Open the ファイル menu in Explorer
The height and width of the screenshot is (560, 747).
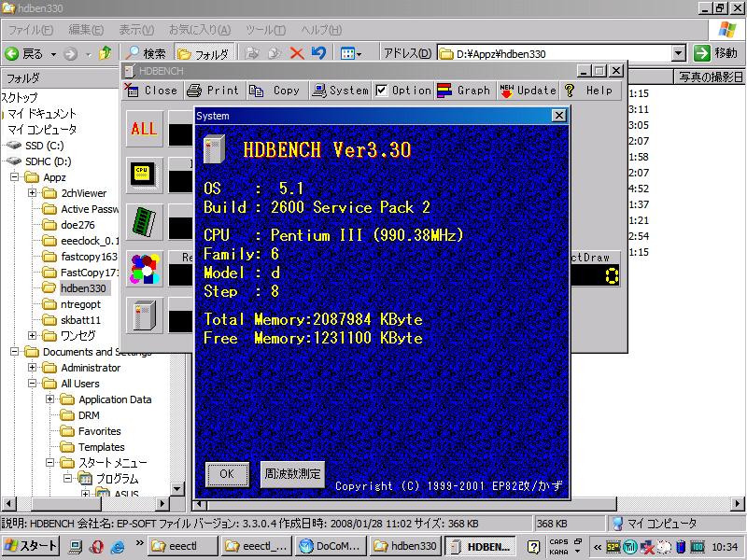coord(31,30)
